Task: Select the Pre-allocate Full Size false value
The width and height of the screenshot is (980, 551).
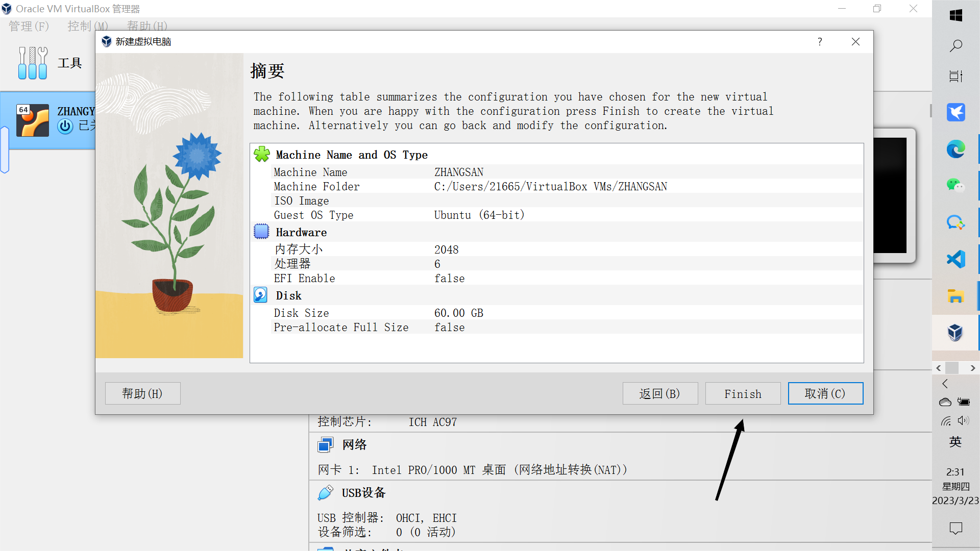Action: (x=450, y=328)
